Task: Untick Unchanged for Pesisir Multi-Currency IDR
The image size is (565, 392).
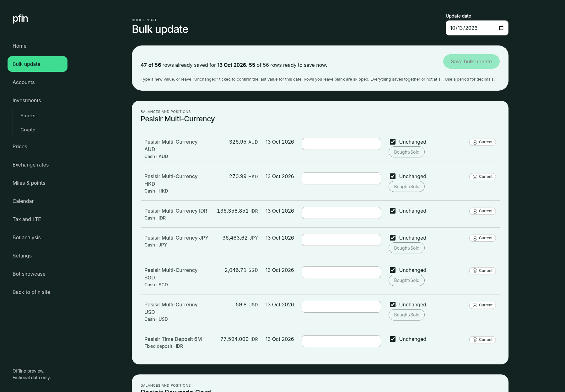Action: (x=393, y=211)
